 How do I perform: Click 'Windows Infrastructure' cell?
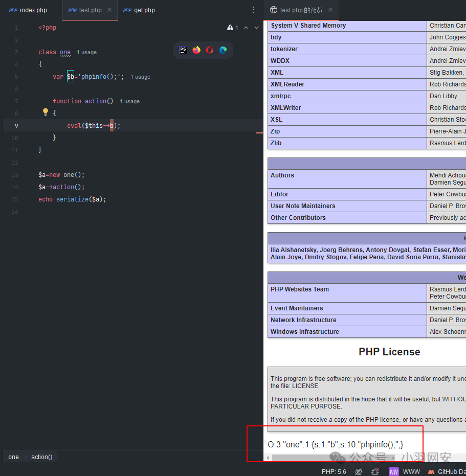pyautogui.click(x=347, y=332)
